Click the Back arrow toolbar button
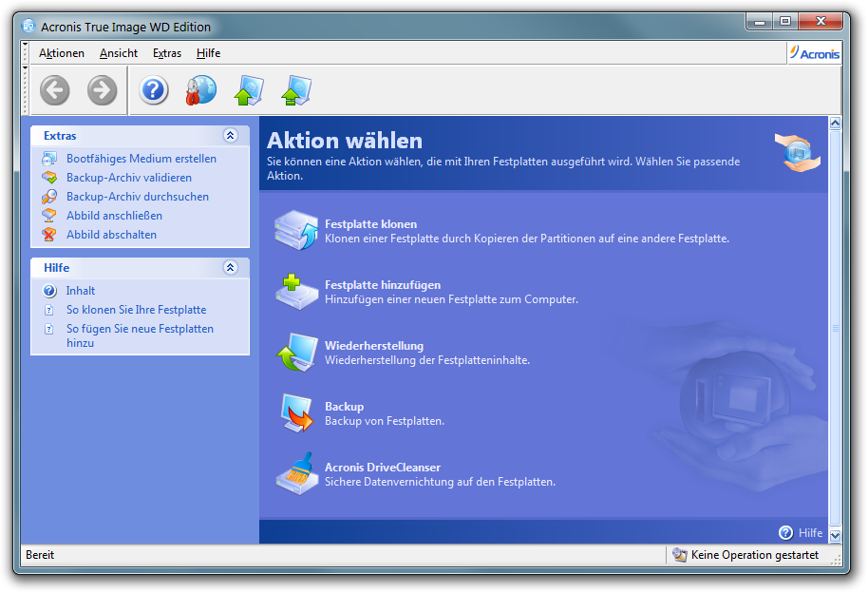Image resolution: width=868 pixels, height=593 pixels. 55,89
